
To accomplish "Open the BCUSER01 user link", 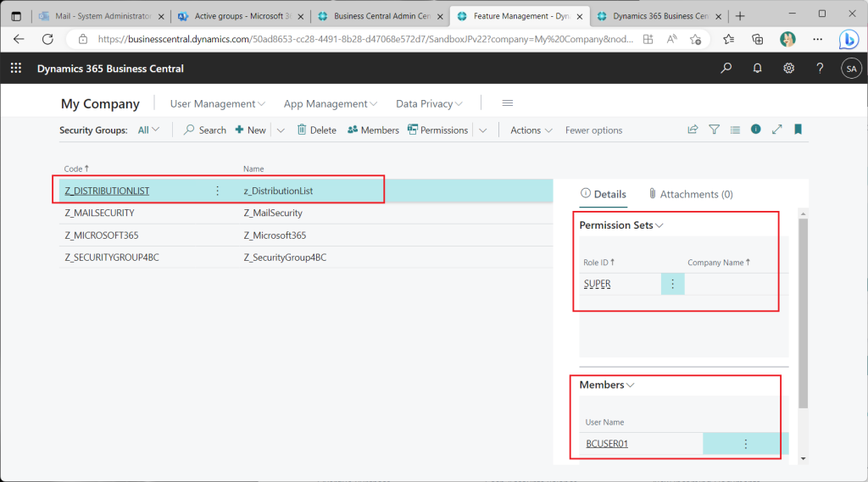I will tap(607, 444).
